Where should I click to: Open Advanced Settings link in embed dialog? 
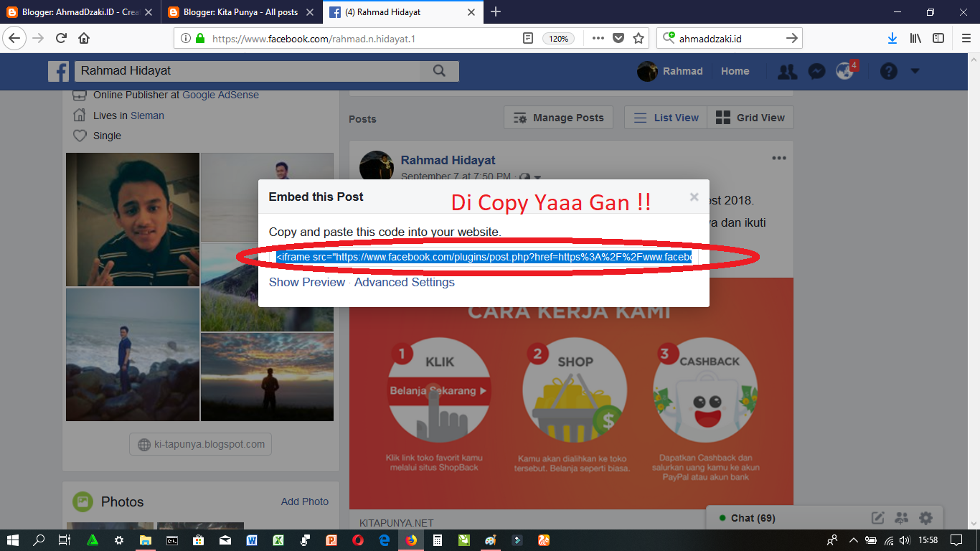pyautogui.click(x=405, y=282)
